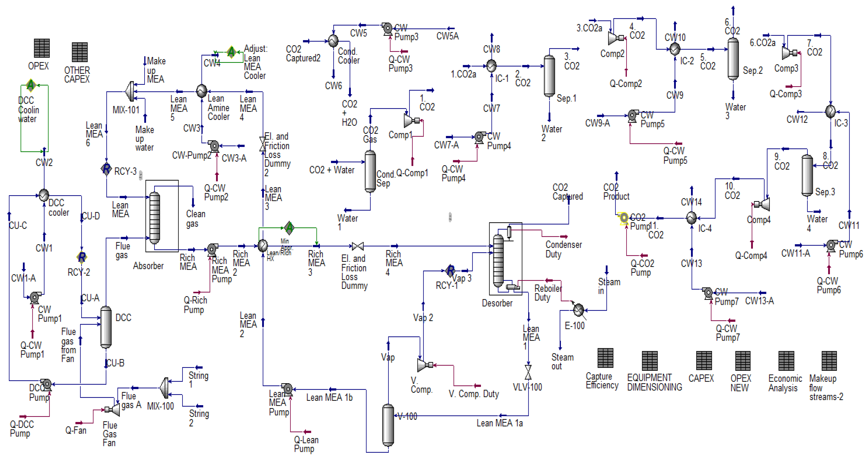Click the Lean/Rich HX exchanger
Screen dimensions: 868x460
click(263, 246)
